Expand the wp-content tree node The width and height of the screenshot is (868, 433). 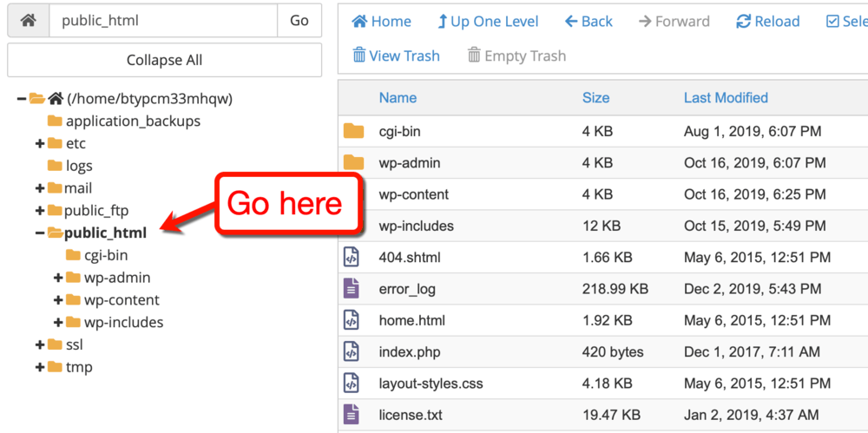57,300
